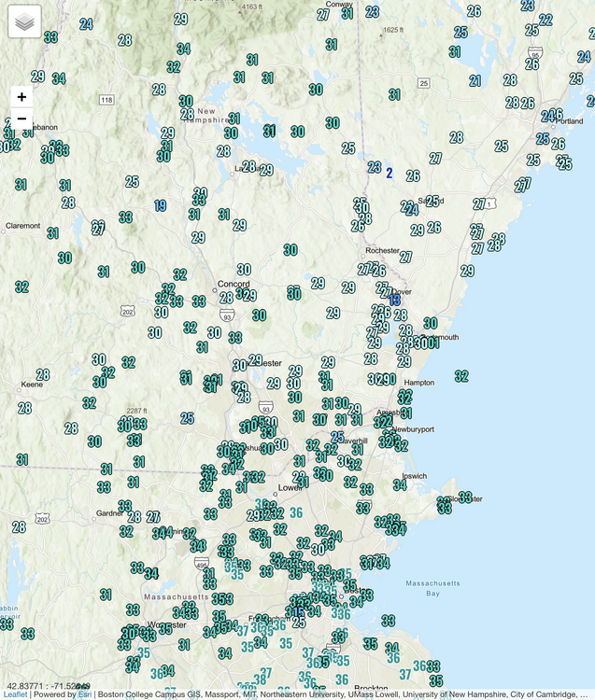Image resolution: width=595 pixels, height=700 pixels.
Task: Click the 28 marker just east of Keene
Action: [x=43, y=374]
